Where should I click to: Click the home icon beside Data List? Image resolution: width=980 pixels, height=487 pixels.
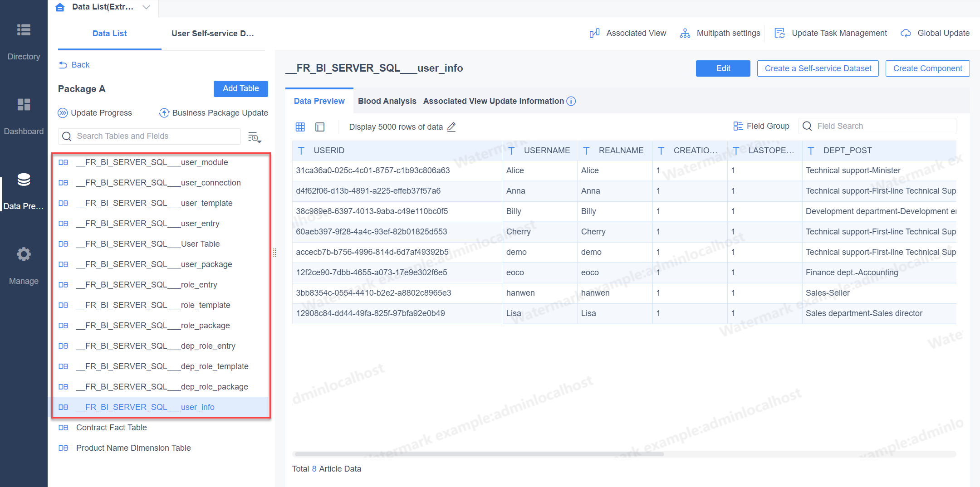pyautogui.click(x=60, y=7)
